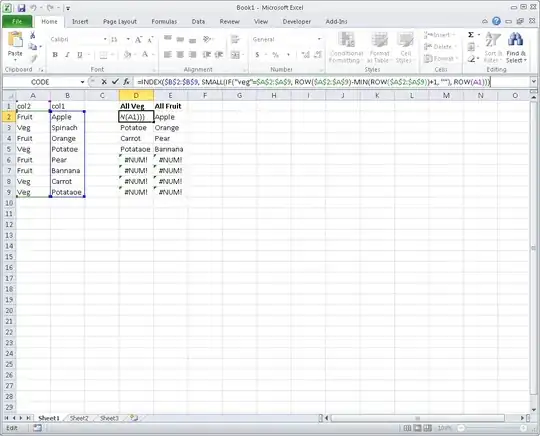Click the Excel Help question mark icon

coord(496,21)
